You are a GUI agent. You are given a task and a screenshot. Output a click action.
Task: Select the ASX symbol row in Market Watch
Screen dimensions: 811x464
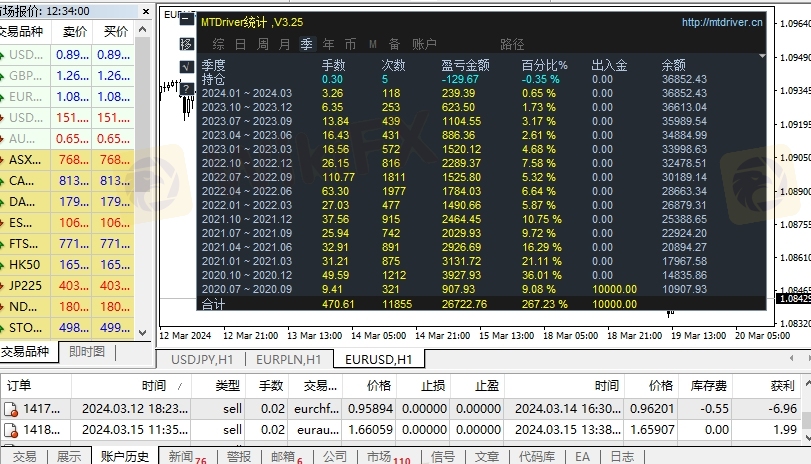67,160
